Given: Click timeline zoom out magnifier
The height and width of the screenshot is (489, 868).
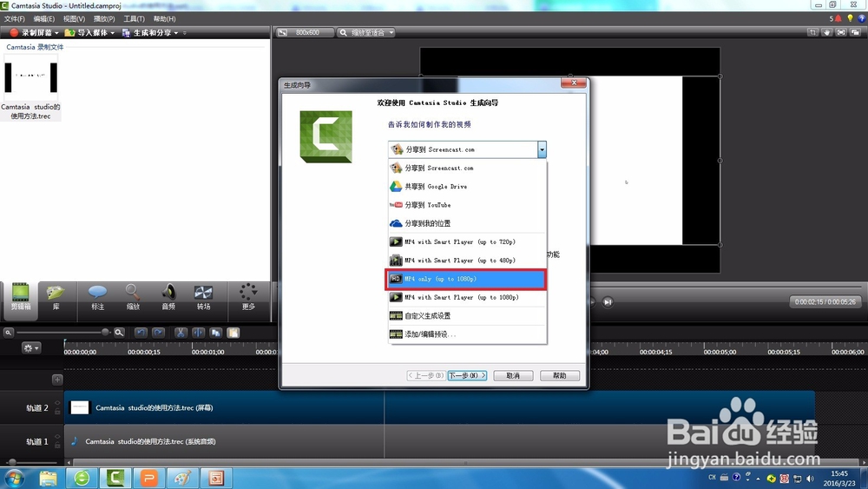Looking at the screenshot, I should tap(9, 333).
